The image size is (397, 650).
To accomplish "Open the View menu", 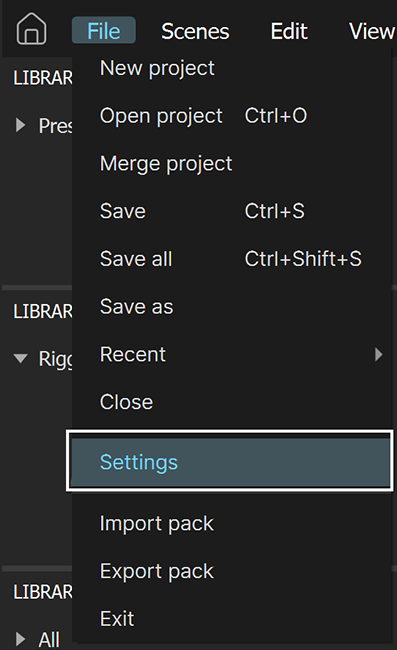I will click(372, 31).
